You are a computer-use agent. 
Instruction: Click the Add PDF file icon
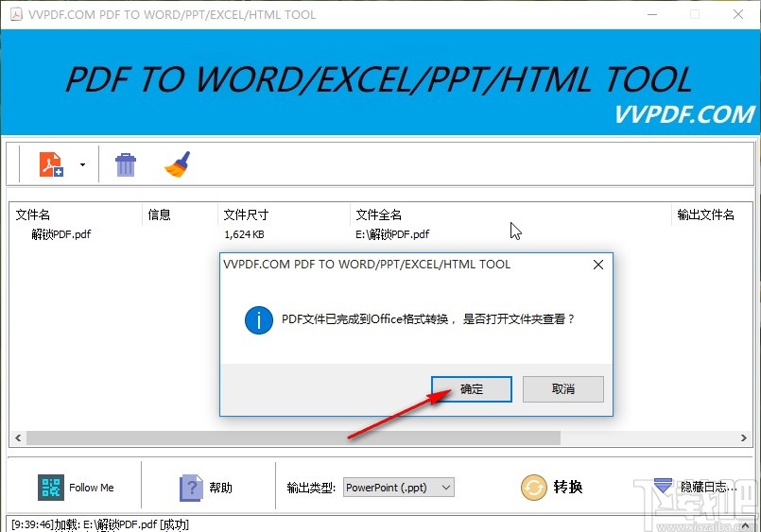51,164
